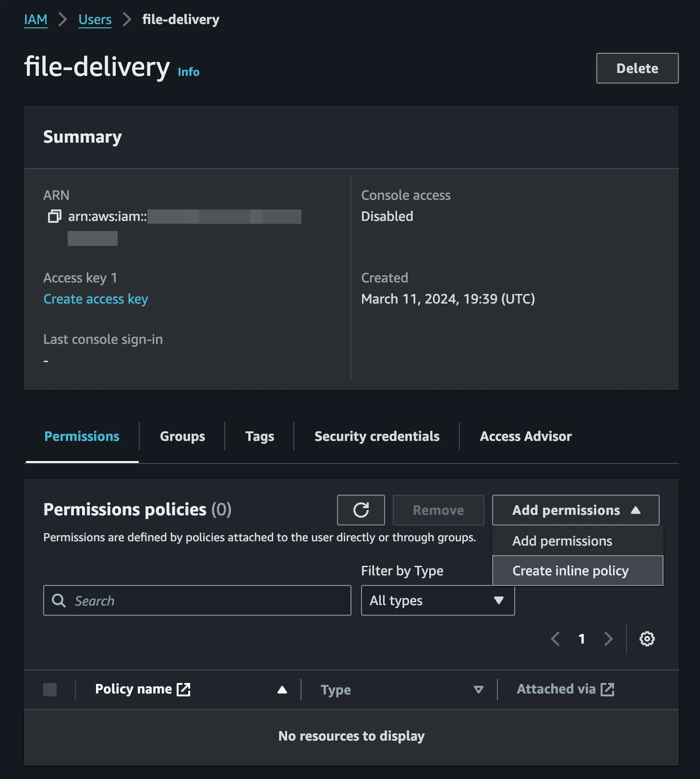Viewport: 700px width, 779px height.
Task: Toggle the select-all policies checkbox
Action: 50,690
